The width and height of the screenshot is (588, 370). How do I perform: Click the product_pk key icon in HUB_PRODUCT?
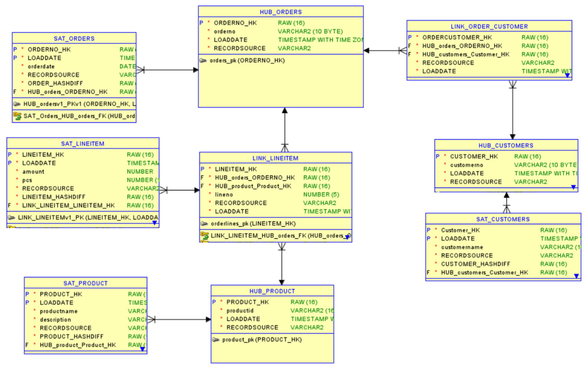216,340
